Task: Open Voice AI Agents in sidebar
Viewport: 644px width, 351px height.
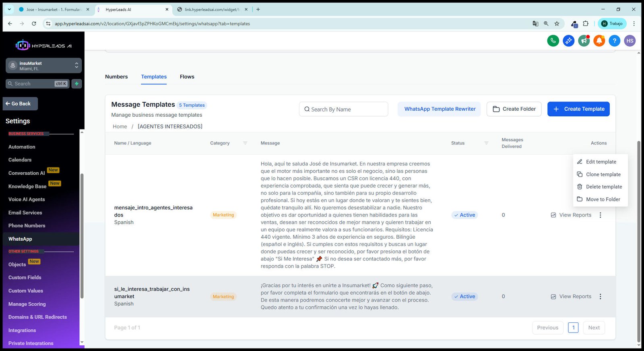Action: [27, 200]
